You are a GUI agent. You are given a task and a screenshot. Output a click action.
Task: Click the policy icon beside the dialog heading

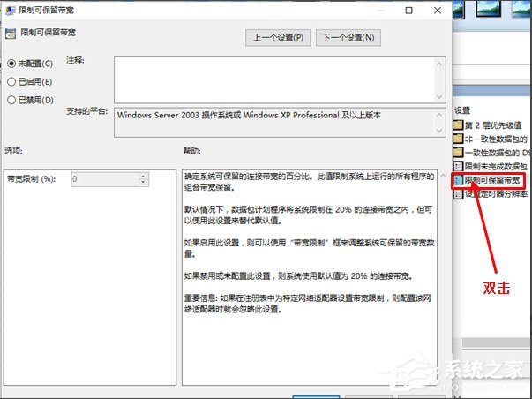[11, 34]
